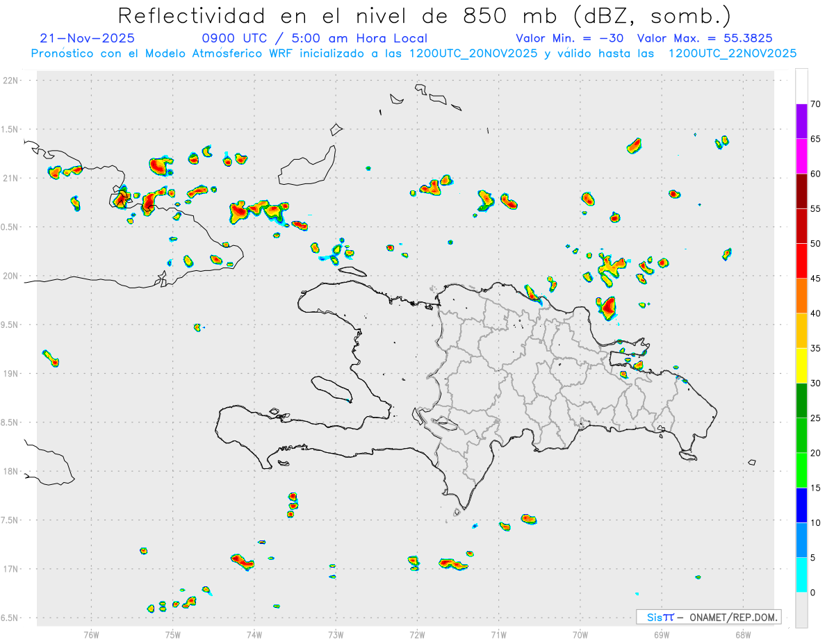834x644 pixels.
Task: Click the 21N latitude label
Action: coord(11,178)
